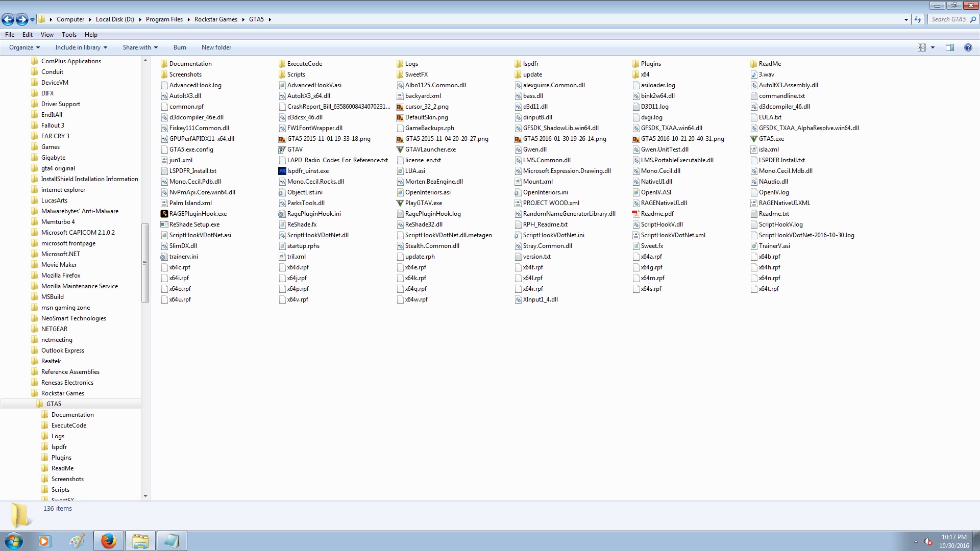Click the New folder button

[x=216, y=47]
